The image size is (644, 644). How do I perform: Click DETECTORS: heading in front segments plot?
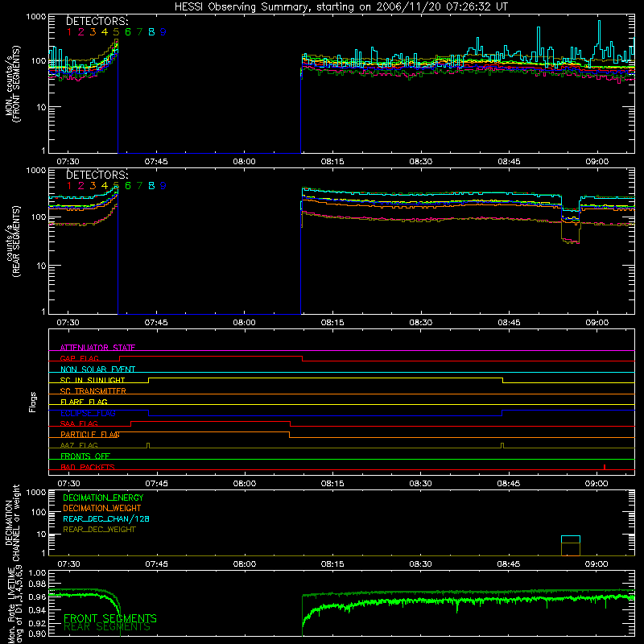coord(97,22)
